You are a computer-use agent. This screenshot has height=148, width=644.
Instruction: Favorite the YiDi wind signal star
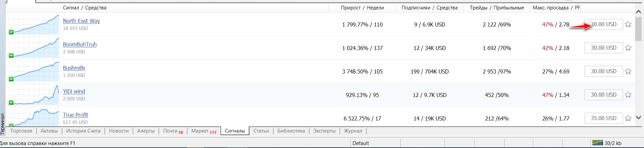pyautogui.click(x=628, y=95)
